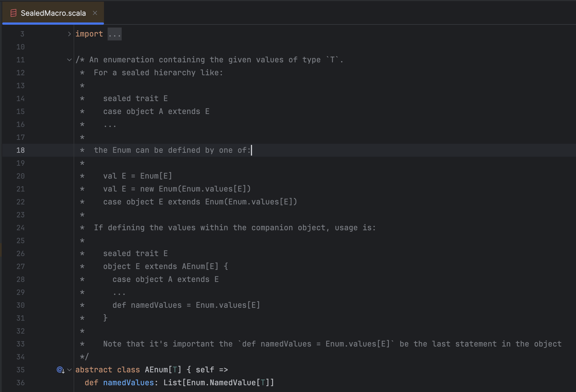
Task: Click the Scala file icon in the tab
Action: click(x=13, y=13)
